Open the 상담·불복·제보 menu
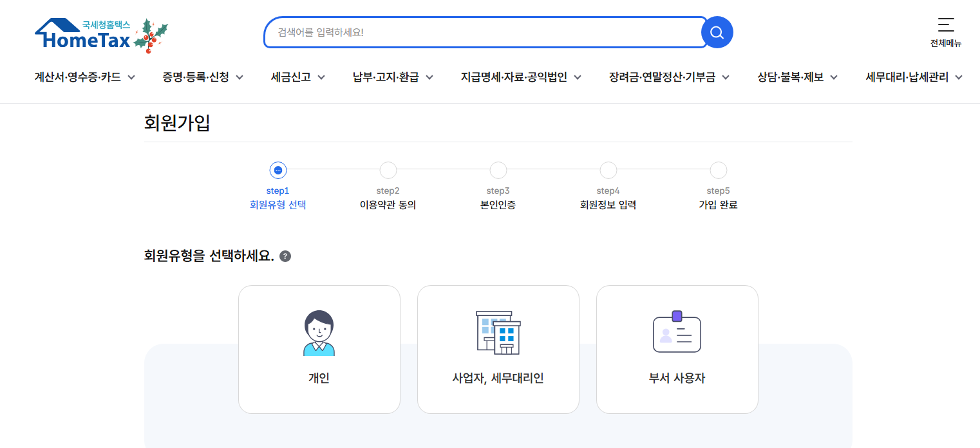980x448 pixels. 791,77
